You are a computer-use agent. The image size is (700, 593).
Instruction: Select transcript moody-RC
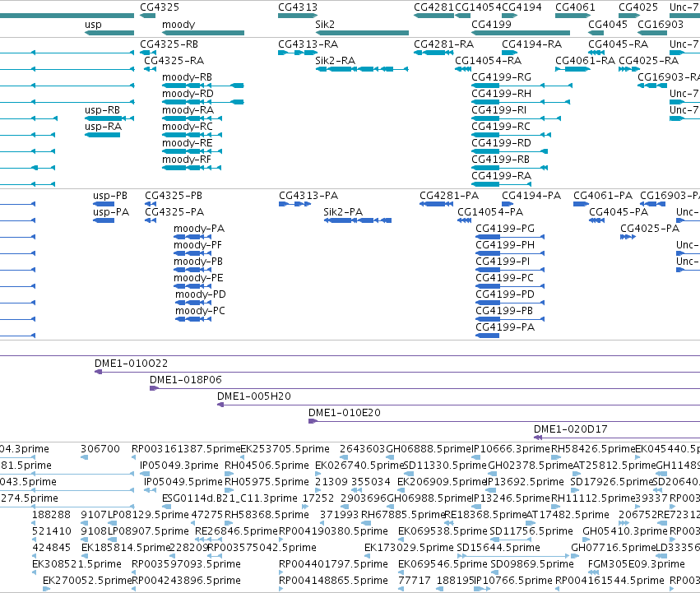point(188,127)
